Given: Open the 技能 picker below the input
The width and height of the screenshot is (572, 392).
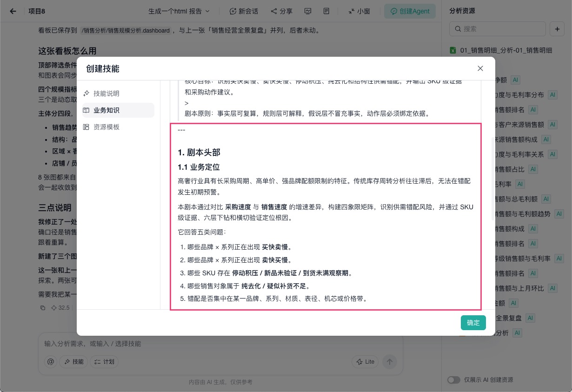Looking at the screenshot, I should 73,362.
